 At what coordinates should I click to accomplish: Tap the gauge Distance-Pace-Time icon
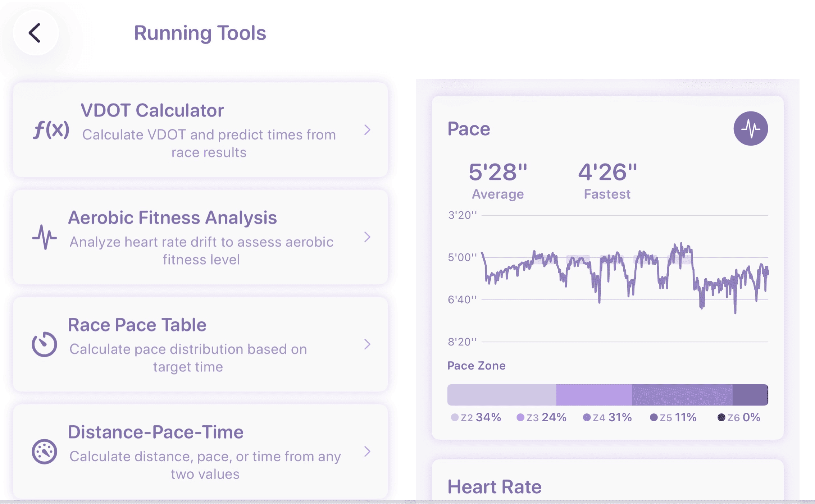point(44,452)
